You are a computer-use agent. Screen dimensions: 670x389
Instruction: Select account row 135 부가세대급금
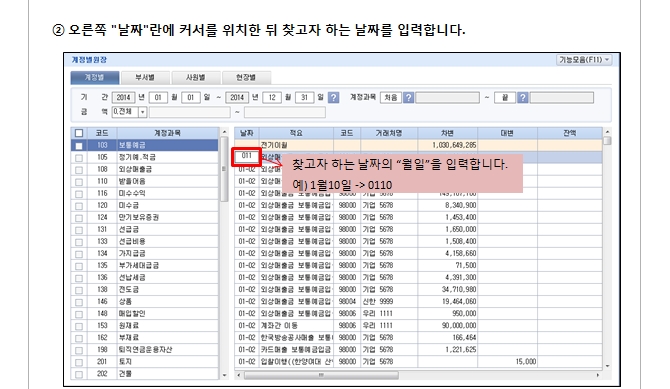tap(145, 265)
